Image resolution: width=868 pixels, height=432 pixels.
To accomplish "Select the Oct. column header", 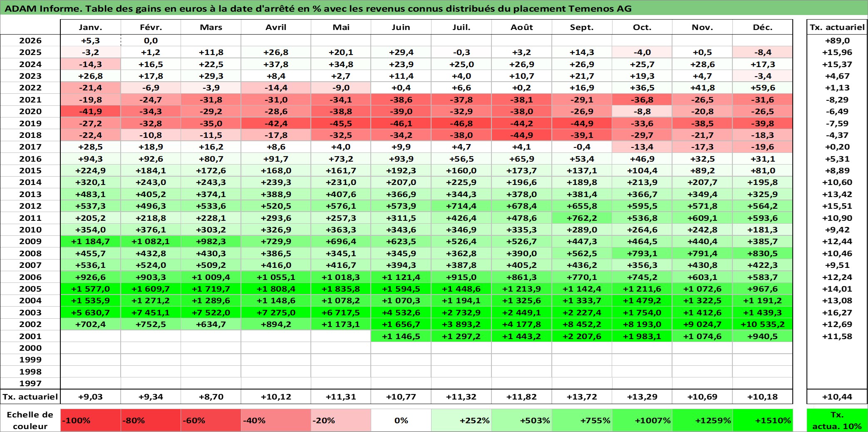I will coord(642,27).
